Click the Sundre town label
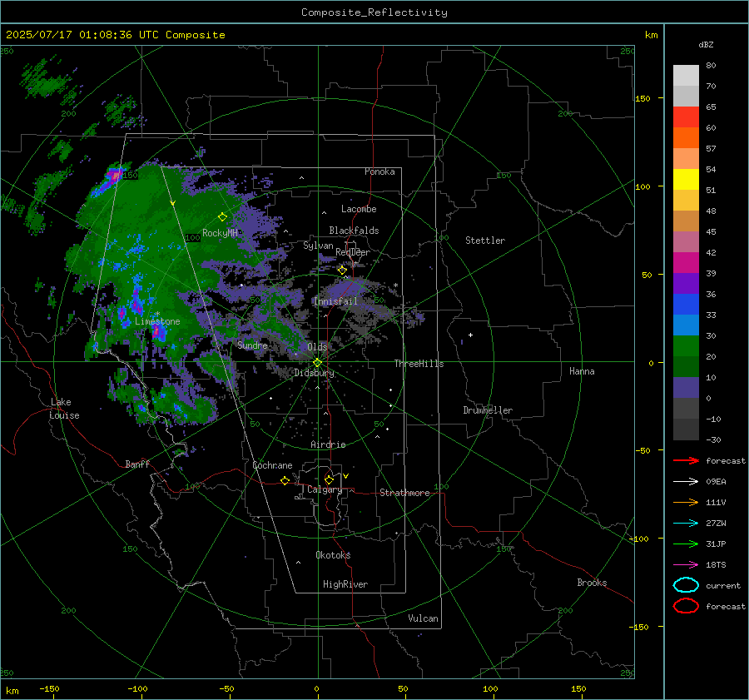The width and height of the screenshot is (749, 700). pos(252,345)
